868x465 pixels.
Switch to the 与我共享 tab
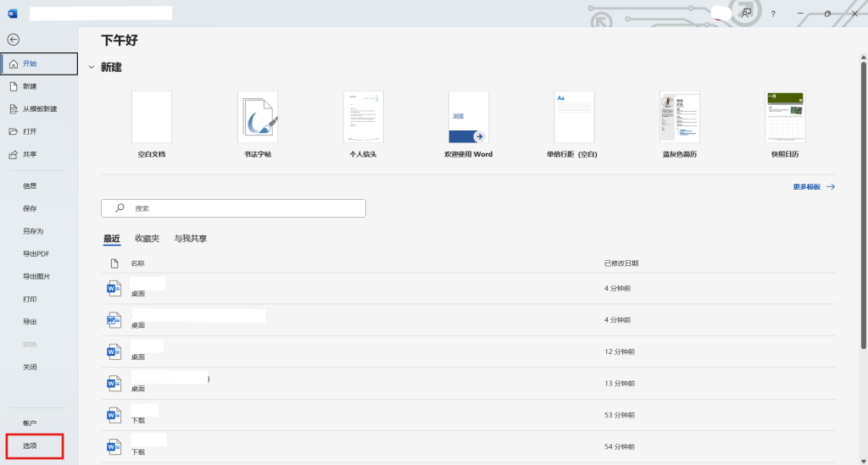pos(191,239)
